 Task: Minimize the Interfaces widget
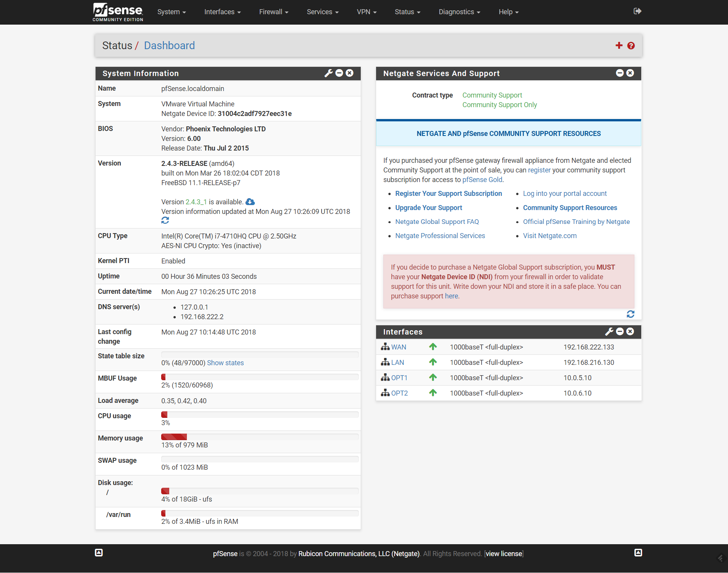[x=620, y=331]
